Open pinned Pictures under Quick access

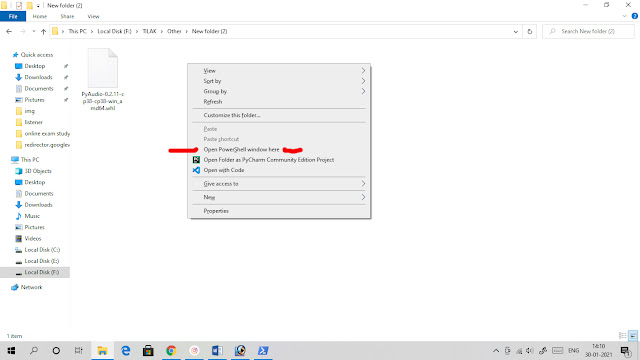pyautogui.click(x=34, y=100)
